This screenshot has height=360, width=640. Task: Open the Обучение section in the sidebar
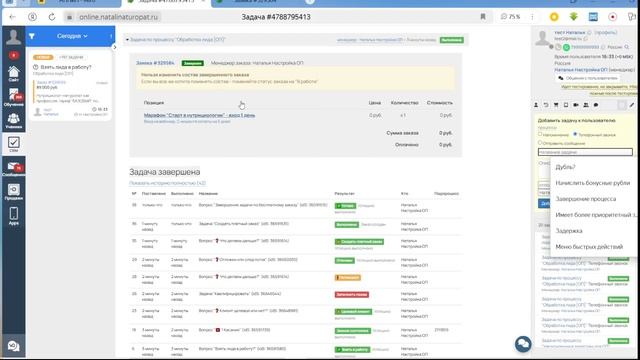[13, 98]
